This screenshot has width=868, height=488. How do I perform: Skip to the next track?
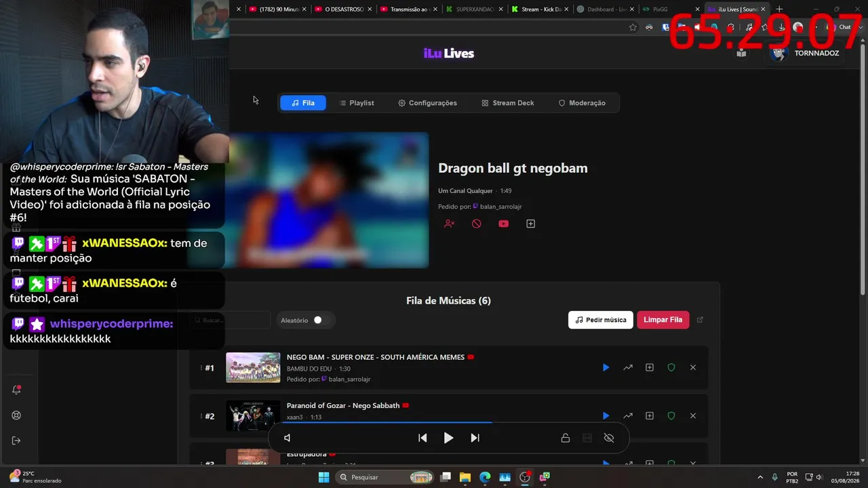[x=475, y=438]
